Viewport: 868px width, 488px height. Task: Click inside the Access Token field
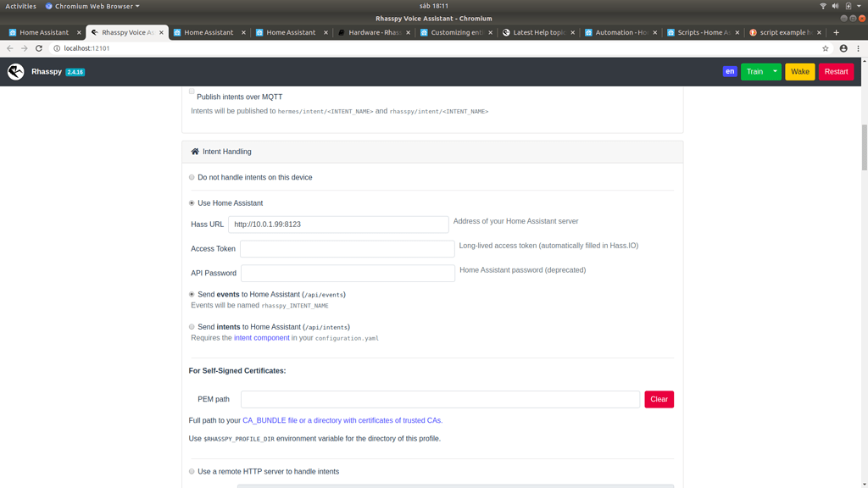[x=346, y=248]
